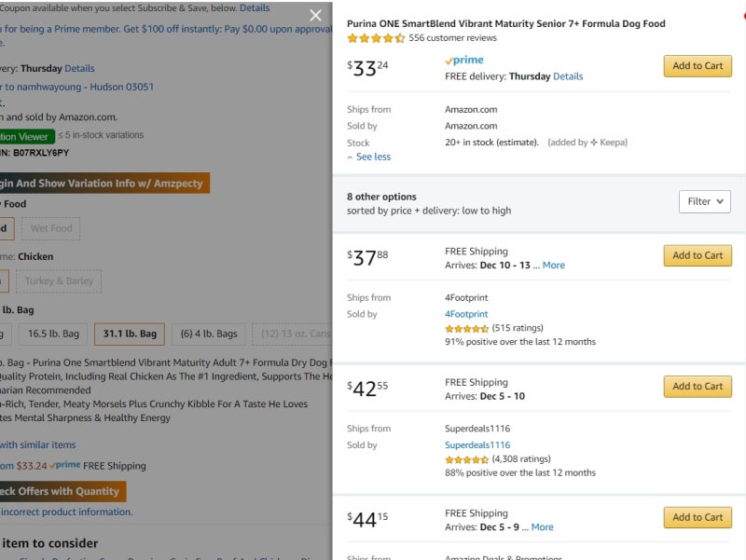Select (6) 4 lb. Bags size
This screenshot has width=746, height=560.
pyautogui.click(x=209, y=334)
